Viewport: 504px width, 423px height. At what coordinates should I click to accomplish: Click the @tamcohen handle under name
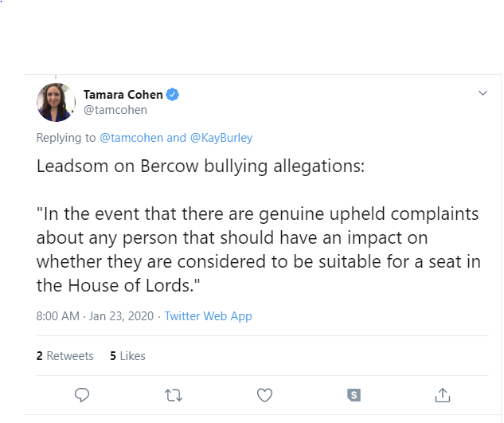(115, 110)
